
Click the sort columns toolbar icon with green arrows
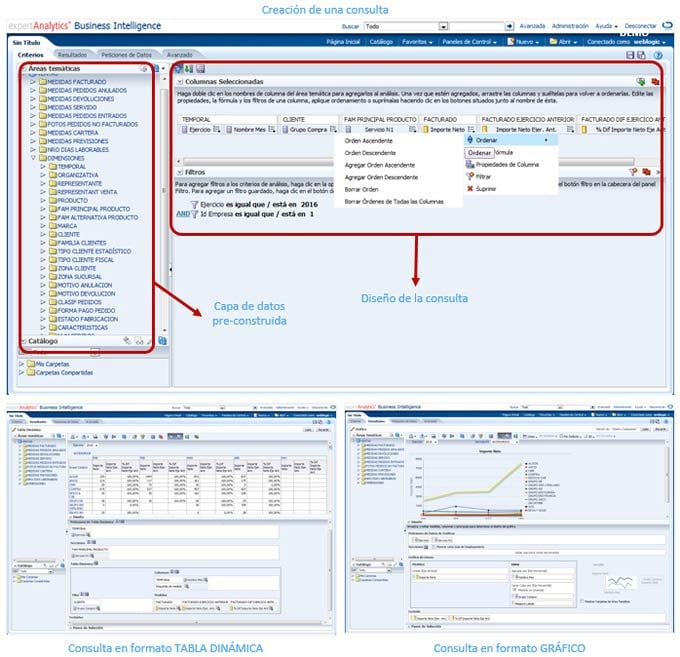[189, 69]
